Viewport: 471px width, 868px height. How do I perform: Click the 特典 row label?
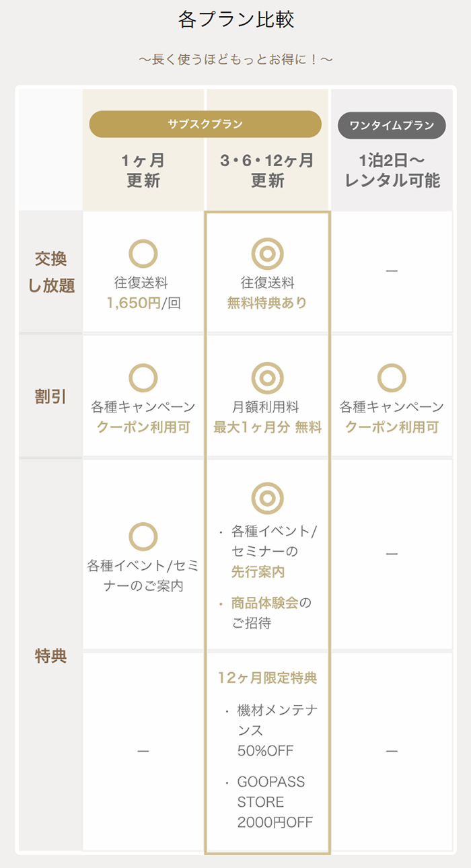point(51,656)
